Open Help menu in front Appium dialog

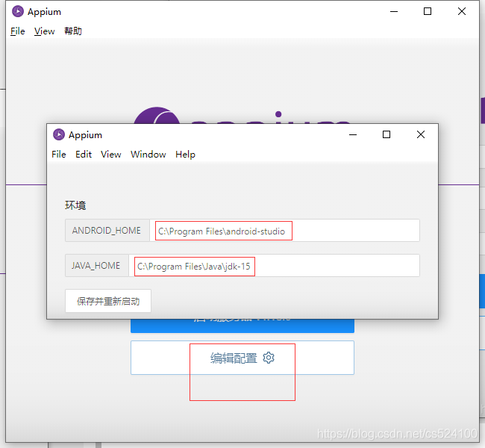(x=185, y=154)
